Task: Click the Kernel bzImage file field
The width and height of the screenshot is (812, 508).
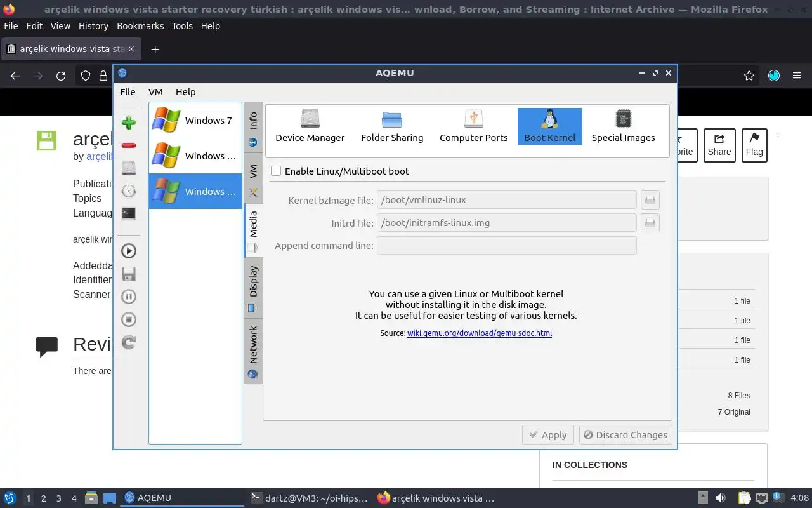Action: pyautogui.click(x=507, y=200)
